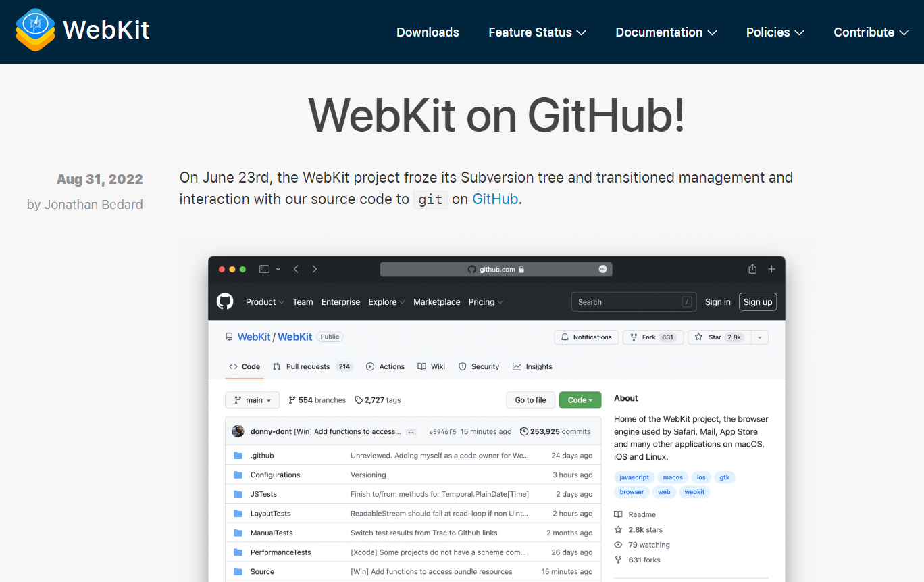Click the WebKit compass logo icon
Screen dimensions: 924x582
tap(35, 30)
